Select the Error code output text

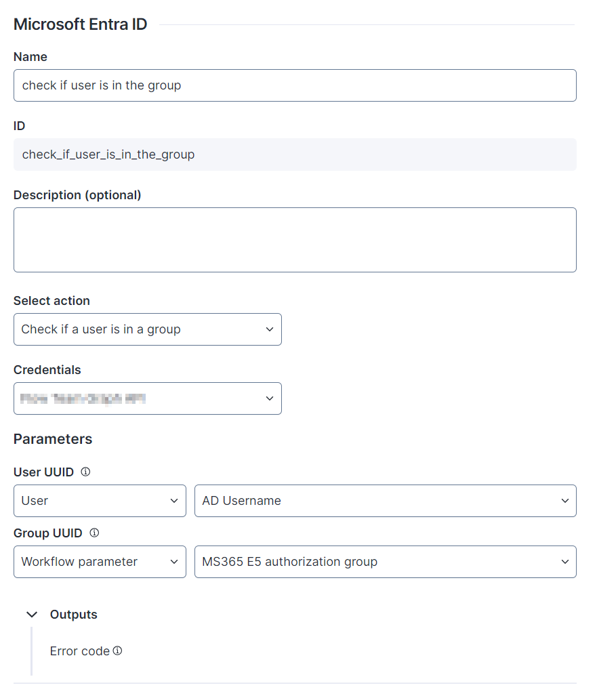tap(79, 651)
